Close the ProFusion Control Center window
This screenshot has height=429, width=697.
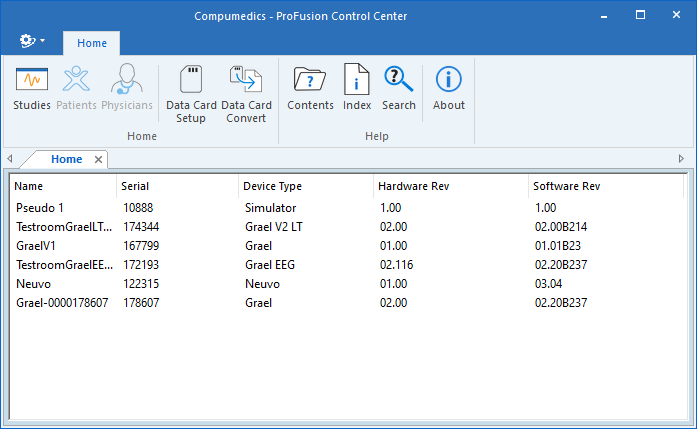click(x=676, y=15)
